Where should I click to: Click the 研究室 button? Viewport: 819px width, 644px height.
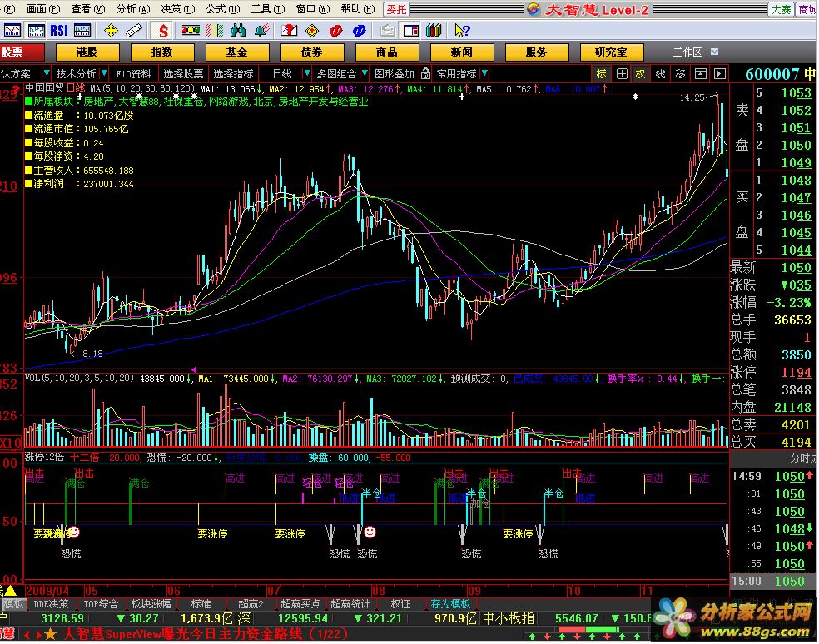[612, 52]
